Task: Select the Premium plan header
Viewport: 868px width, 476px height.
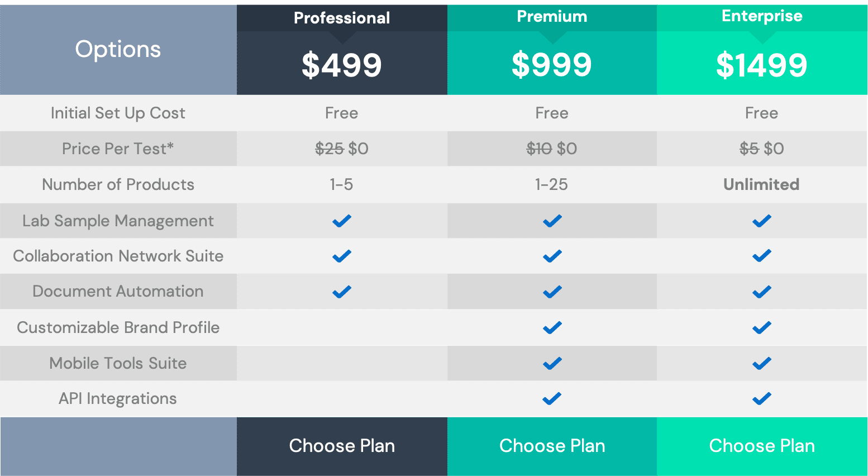Action: (x=552, y=17)
